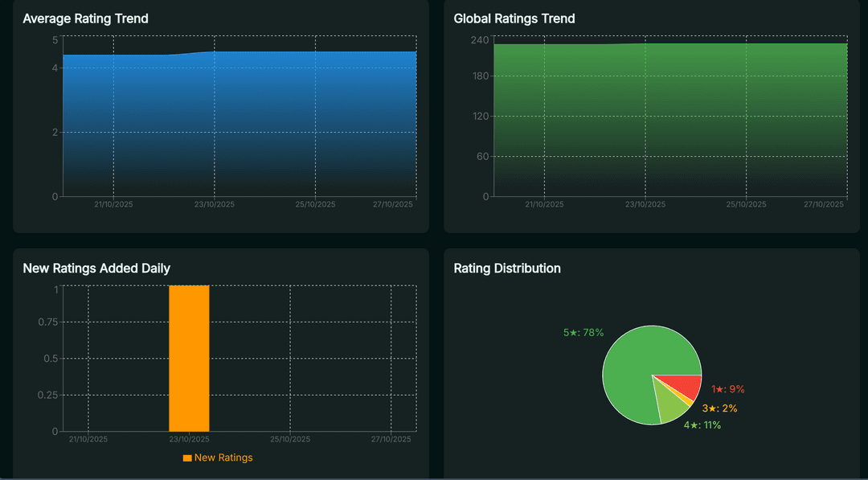Select the green global ratings area chart
The width and height of the screenshot is (868, 480).
(x=667, y=113)
